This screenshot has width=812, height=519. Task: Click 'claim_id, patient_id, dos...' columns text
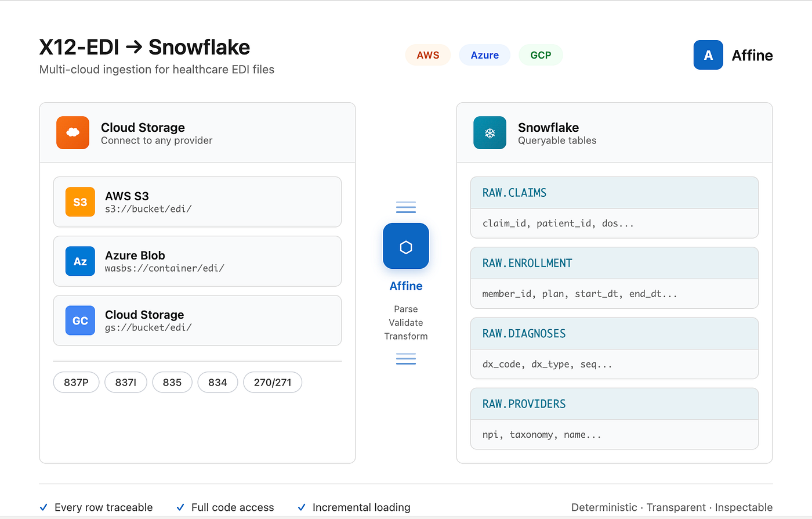558,224
